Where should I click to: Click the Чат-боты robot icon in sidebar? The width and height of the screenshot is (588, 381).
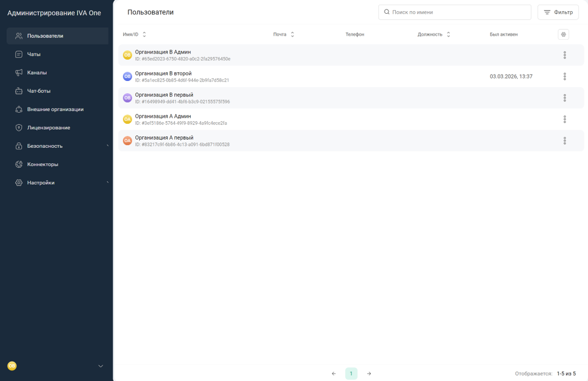point(19,91)
